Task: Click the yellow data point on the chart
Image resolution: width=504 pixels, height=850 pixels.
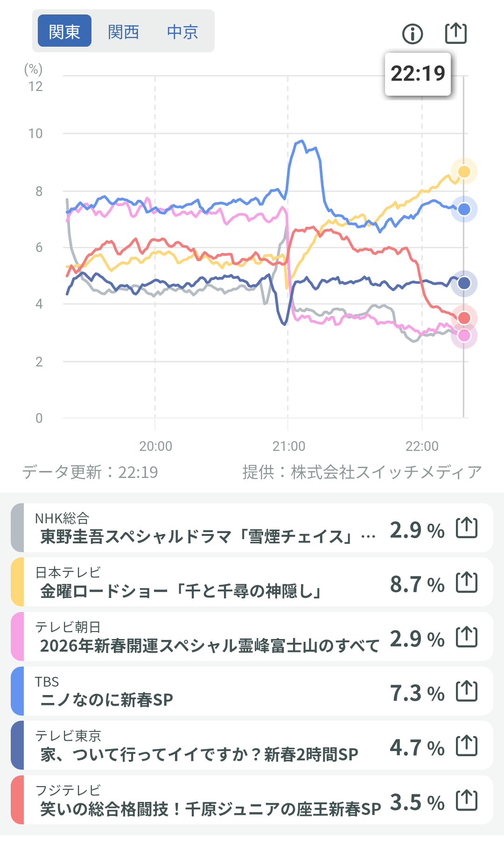Action: pos(464,172)
